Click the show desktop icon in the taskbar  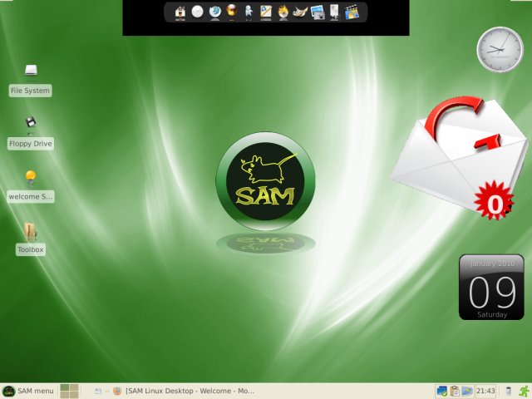tap(98, 391)
